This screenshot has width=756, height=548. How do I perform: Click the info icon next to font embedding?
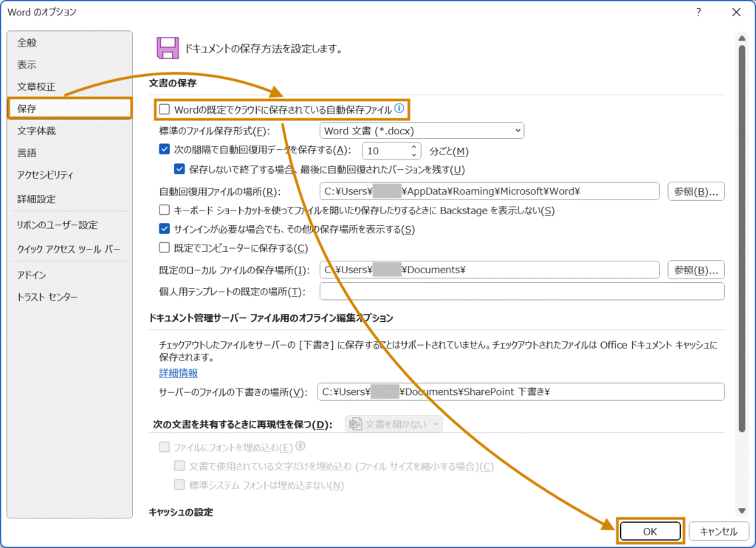pyautogui.click(x=300, y=446)
